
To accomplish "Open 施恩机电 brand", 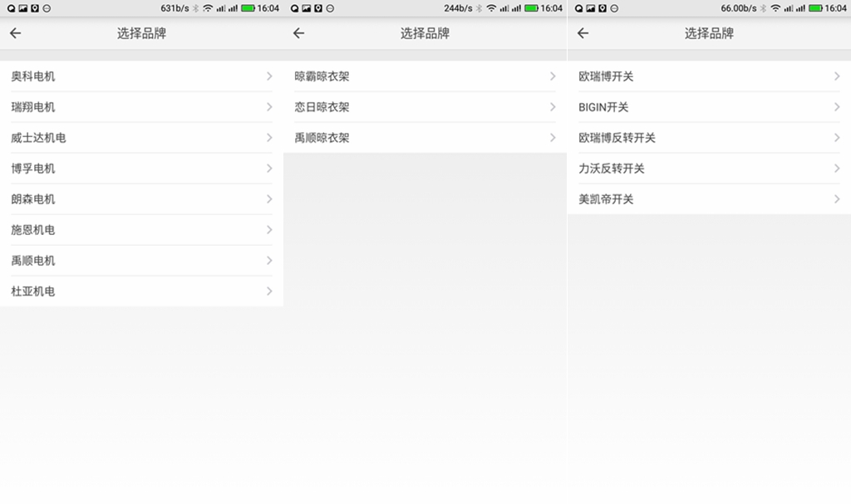I will [141, 230].
